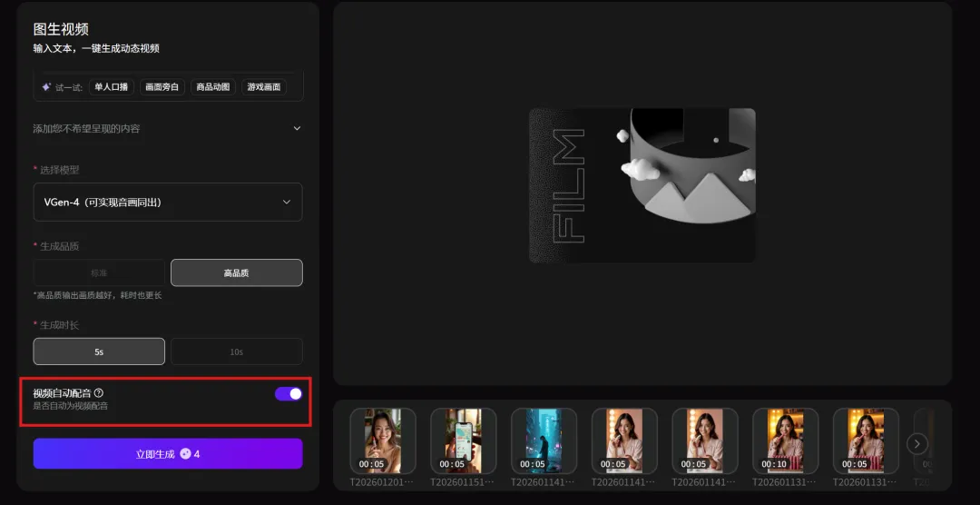Choose the 5s duration option

click(99, 352)
